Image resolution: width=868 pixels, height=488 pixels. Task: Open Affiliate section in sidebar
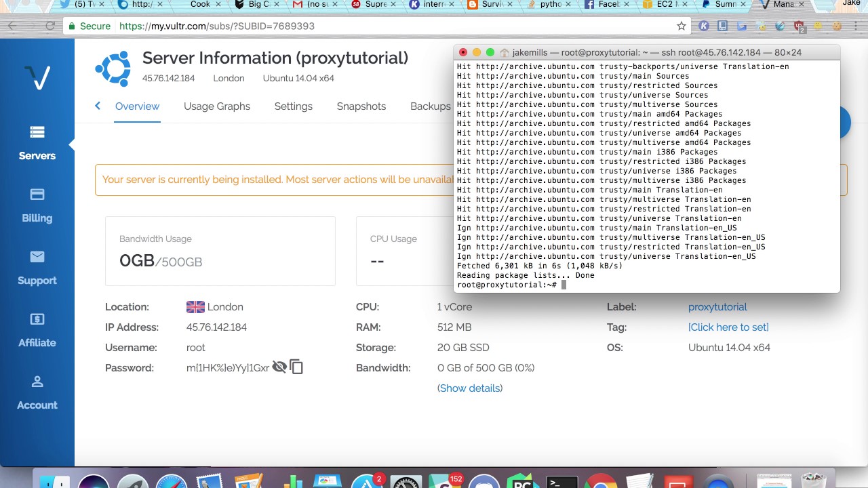[x=37, y=330]
